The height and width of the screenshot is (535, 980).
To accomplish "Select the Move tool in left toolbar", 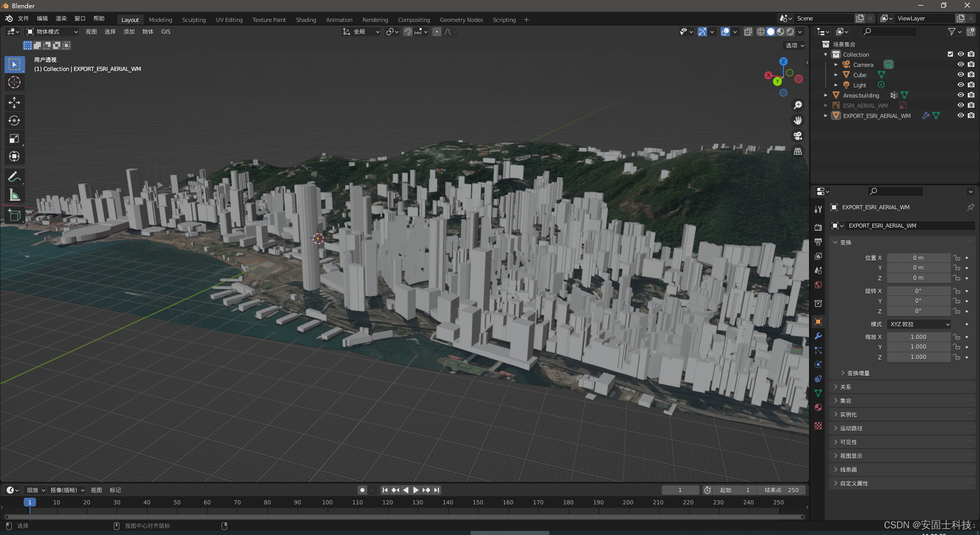I will click(14, 103).
